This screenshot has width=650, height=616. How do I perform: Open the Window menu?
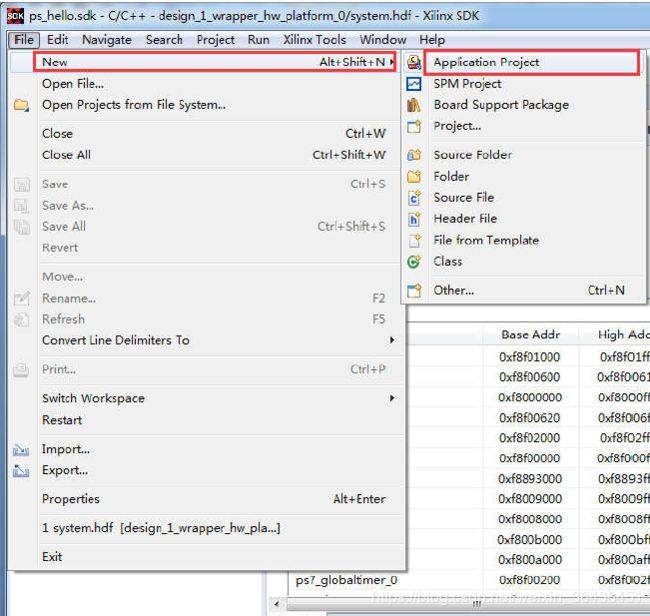point(383,40)
